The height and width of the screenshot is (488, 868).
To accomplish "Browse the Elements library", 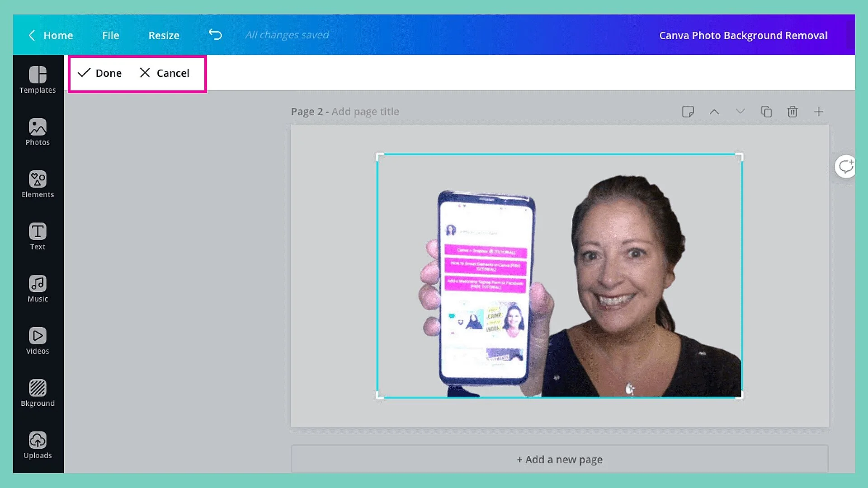I will (x=38, y=184).
